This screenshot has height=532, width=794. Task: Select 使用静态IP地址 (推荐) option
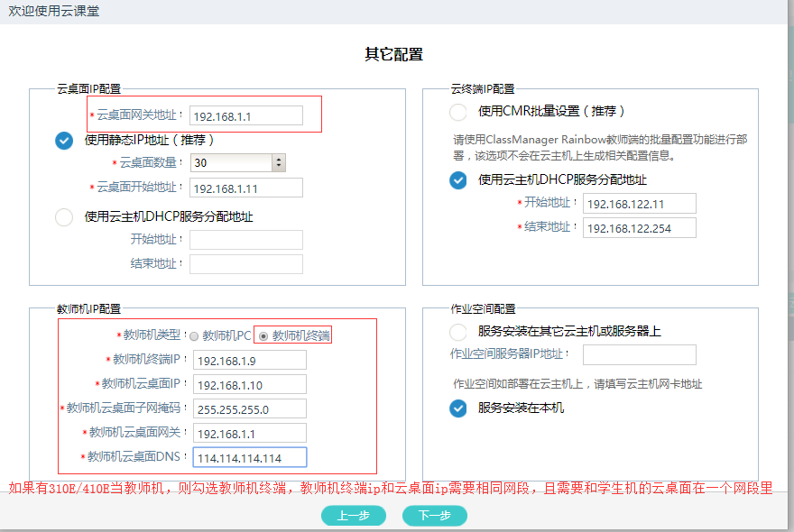click(64, 141)
